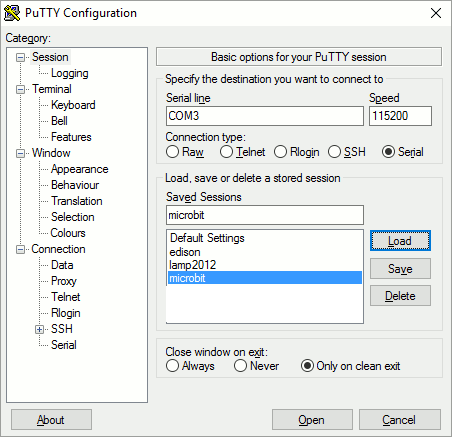Open the Terminal category
Image resolution: width=452 pixels, height=437 pixels.
click(52, 89)
